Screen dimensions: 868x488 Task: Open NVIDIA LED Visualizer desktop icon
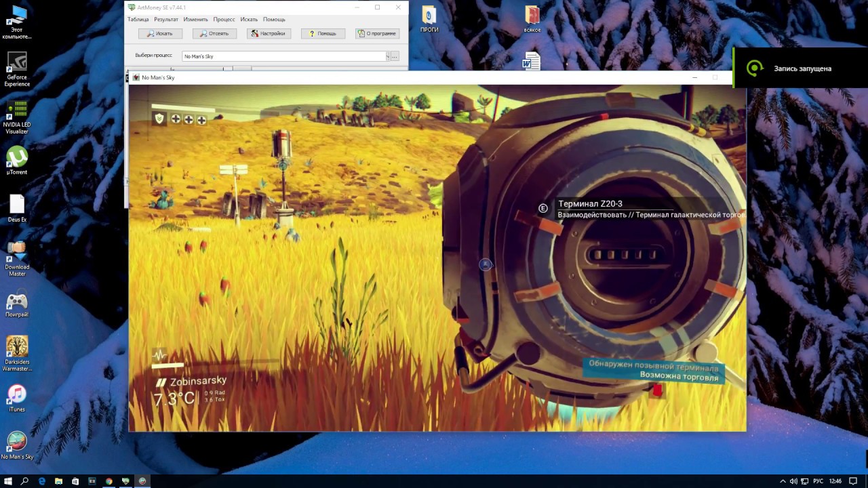click(17, 117)
